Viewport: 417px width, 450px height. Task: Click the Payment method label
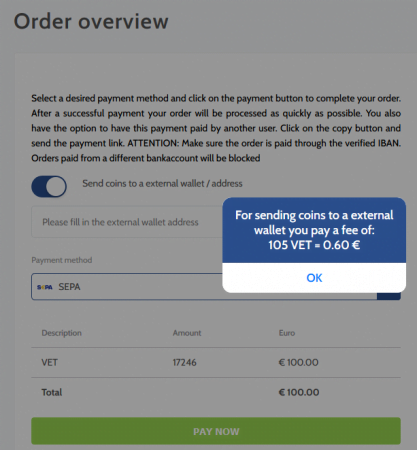[x=62, y=260]
